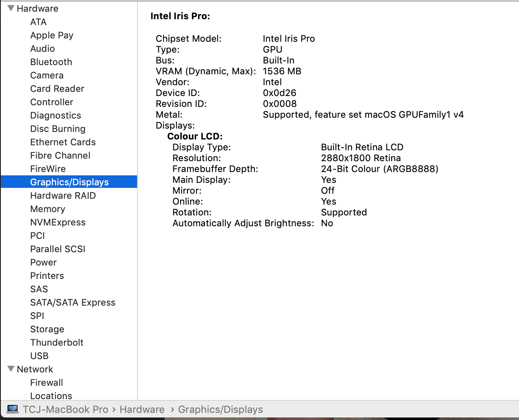The width and height of the screenshot is (519, 420).
Task: Select TCJ-MacBook Pro in the path bar
Action: click(x=66, y=410)
